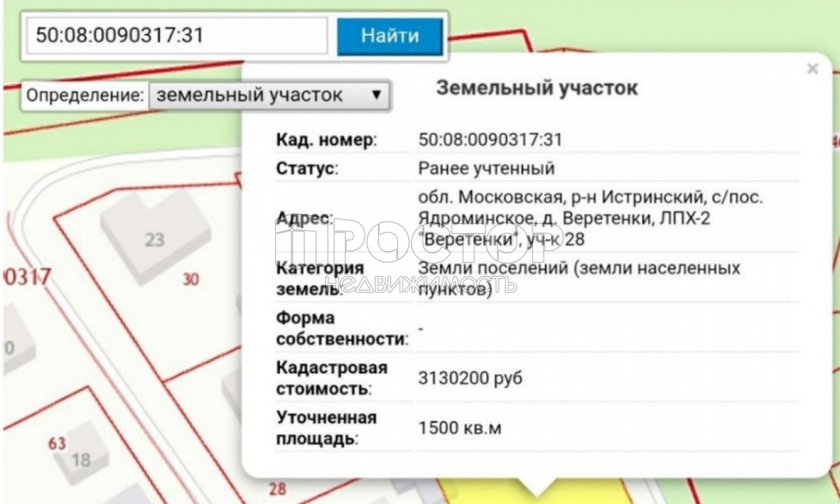Click parcel label 63 on the map
840x504 pixels.
click(57, 444)
